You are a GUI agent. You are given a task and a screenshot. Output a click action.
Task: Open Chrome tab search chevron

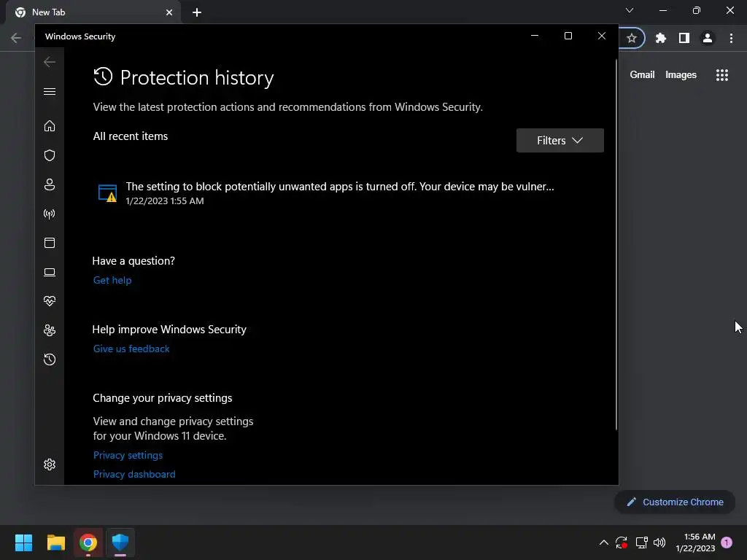(x=630, y=10)
